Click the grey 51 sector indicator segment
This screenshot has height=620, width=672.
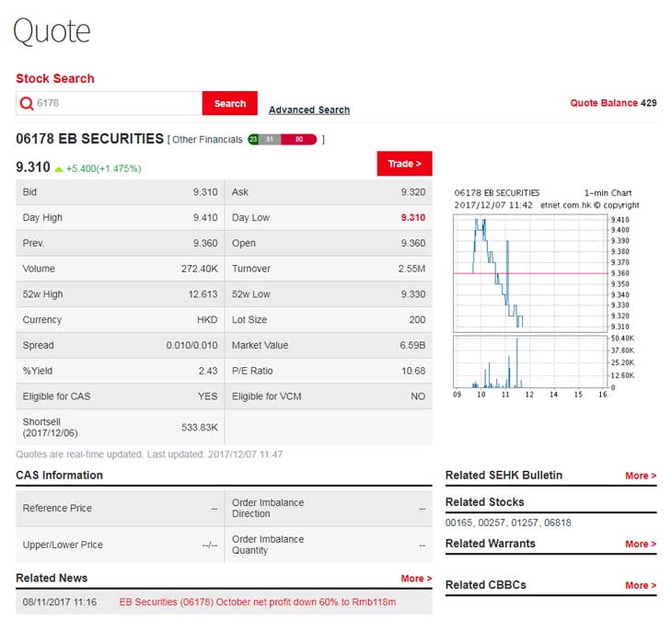coord(270,139)
